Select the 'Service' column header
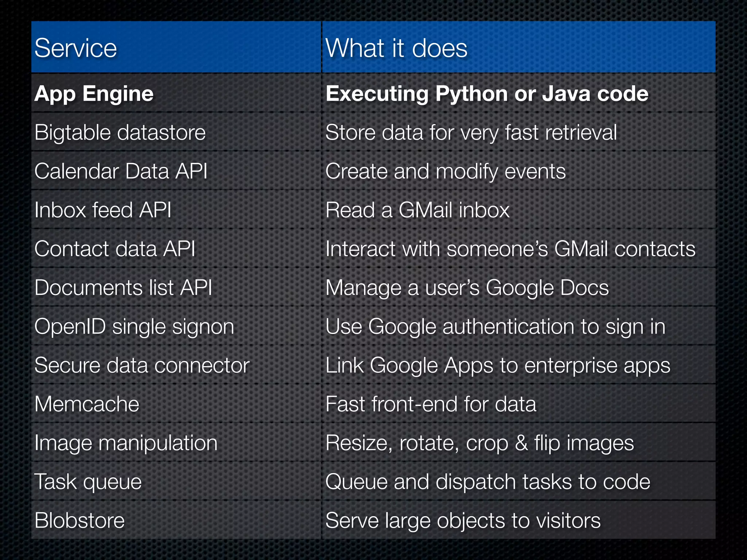This screenshot has height=560, width=747. (176, 47)
